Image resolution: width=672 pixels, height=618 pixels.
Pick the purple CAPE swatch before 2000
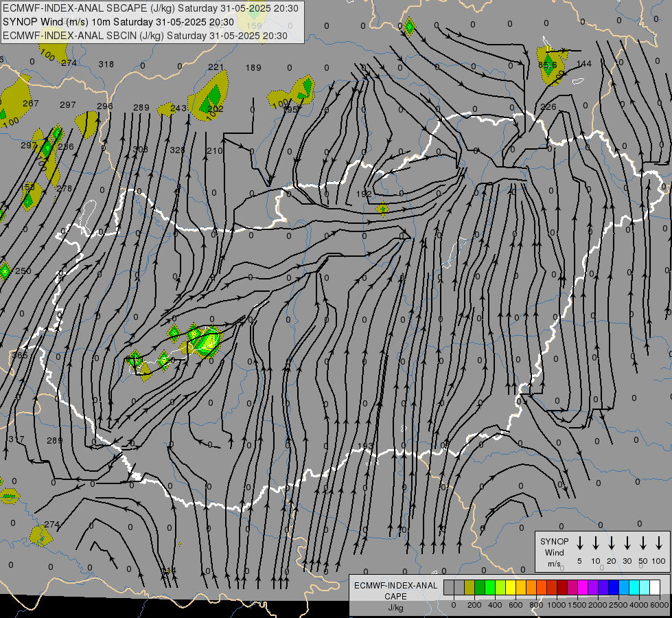click(592, 587)
